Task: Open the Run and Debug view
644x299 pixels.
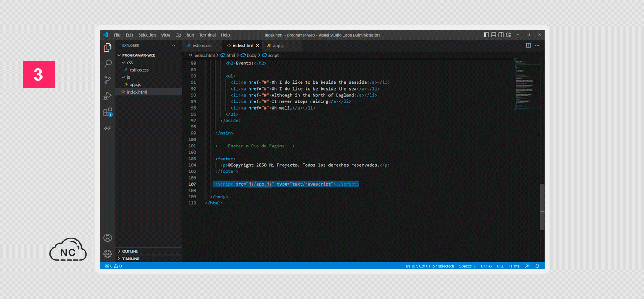Action: point(108,96)
